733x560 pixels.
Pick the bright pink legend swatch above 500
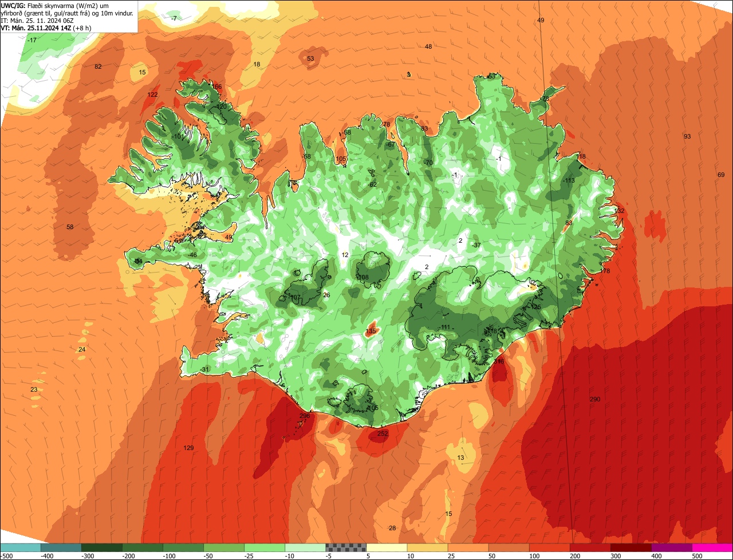click(x=712, y=547)
